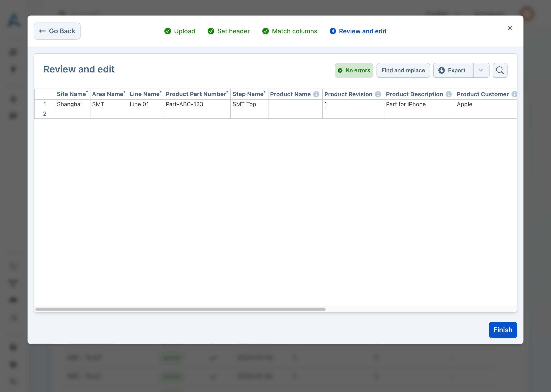Expand the Export options chevron
This screenshot has width=551, height=392.
click(481, 71)
